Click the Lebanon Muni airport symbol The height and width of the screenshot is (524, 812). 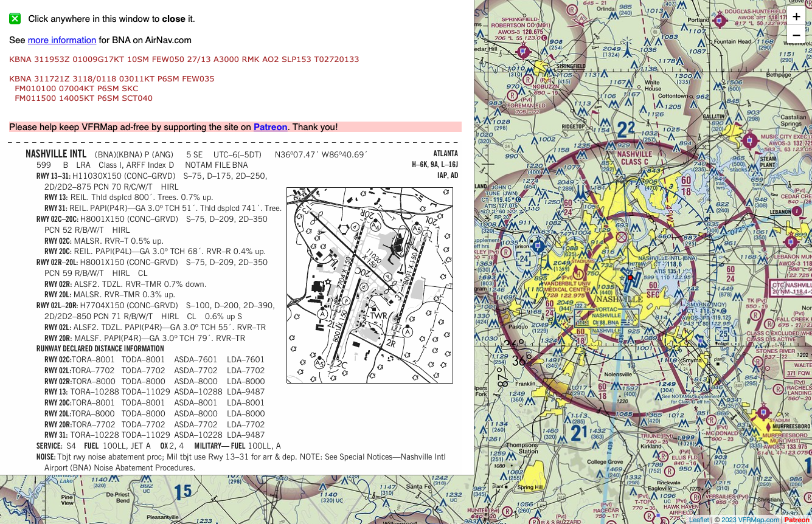click(x=791, y=241)
